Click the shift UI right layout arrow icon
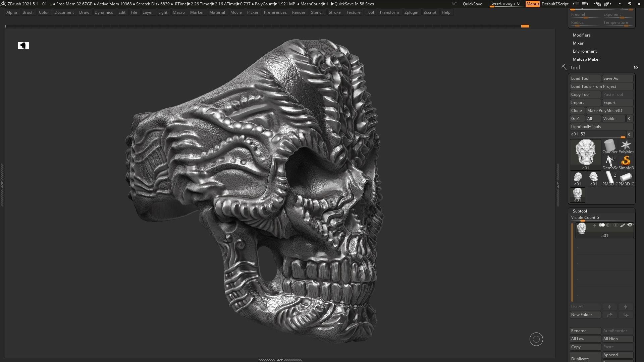644x362 pixels. 585,4
